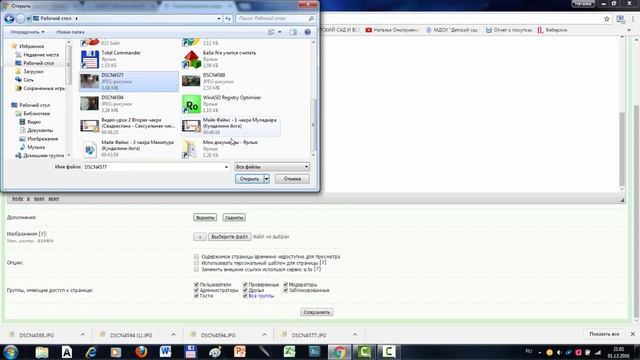Toggle the Проверенные group checkbox
This screenshot has height=360, width=640.
pyautogui.click(x=245, y=284)
